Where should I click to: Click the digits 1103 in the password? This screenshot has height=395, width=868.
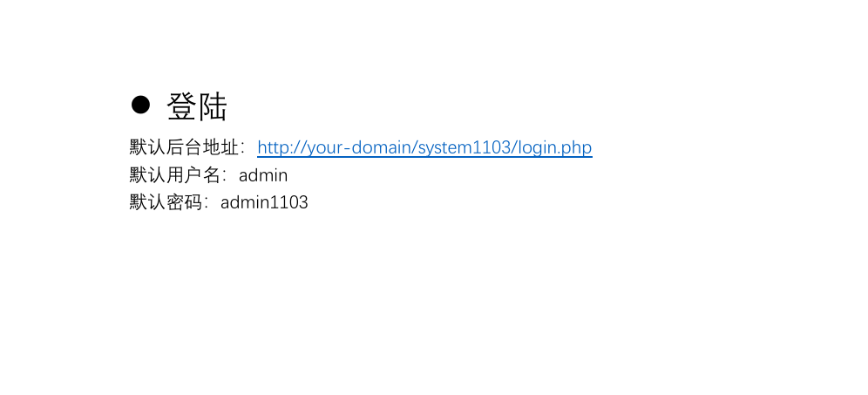click(x=289, y=203)
